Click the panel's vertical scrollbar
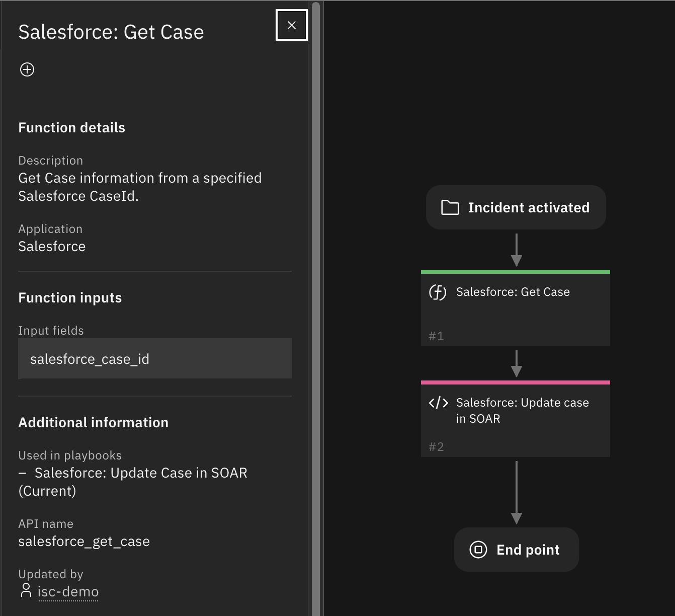The image size is (675, 616). point(316,308)
